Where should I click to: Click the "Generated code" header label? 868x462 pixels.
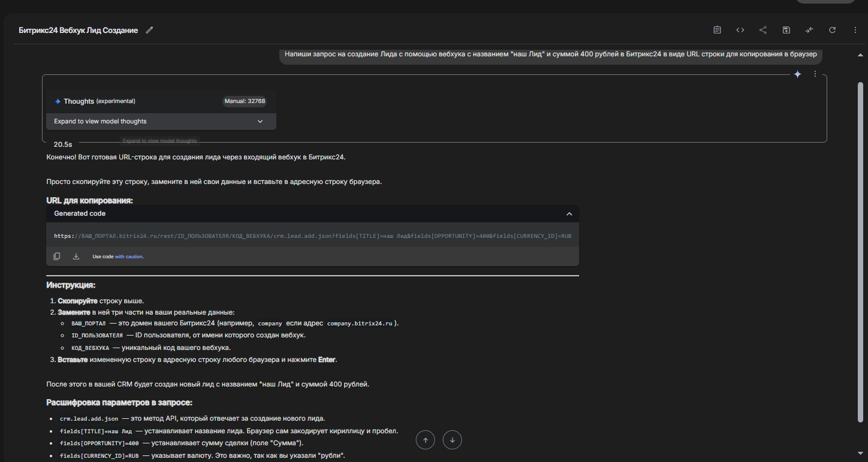coord(80,213)
